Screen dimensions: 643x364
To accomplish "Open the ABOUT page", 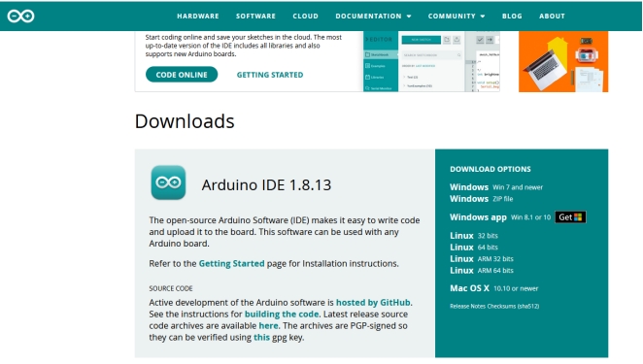I will point(552,16).
